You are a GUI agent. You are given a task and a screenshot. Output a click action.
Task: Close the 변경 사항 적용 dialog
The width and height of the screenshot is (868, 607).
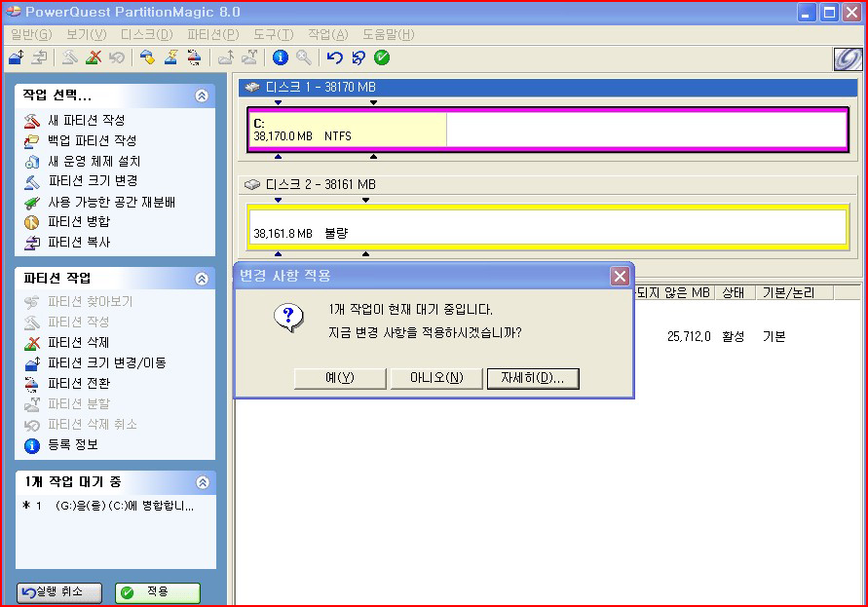(620, 276)
